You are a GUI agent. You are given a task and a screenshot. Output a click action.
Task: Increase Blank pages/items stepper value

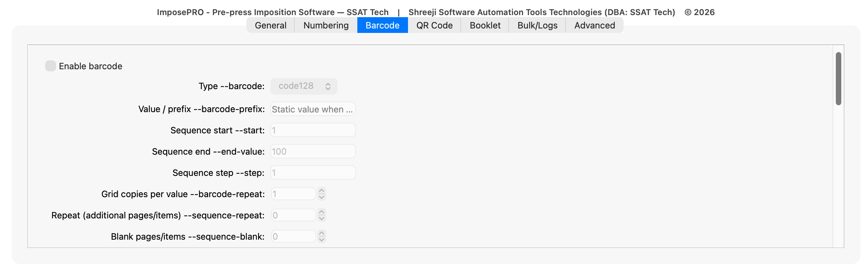[321, 233]
